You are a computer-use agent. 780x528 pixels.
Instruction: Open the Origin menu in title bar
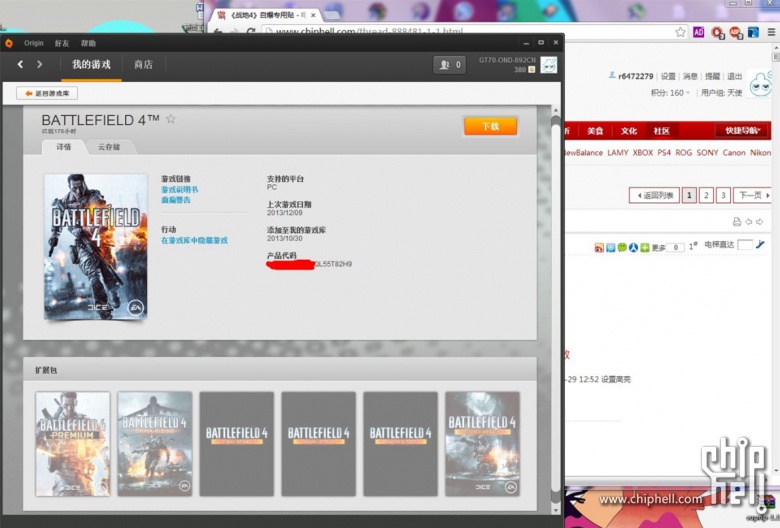tap(34, 43)
